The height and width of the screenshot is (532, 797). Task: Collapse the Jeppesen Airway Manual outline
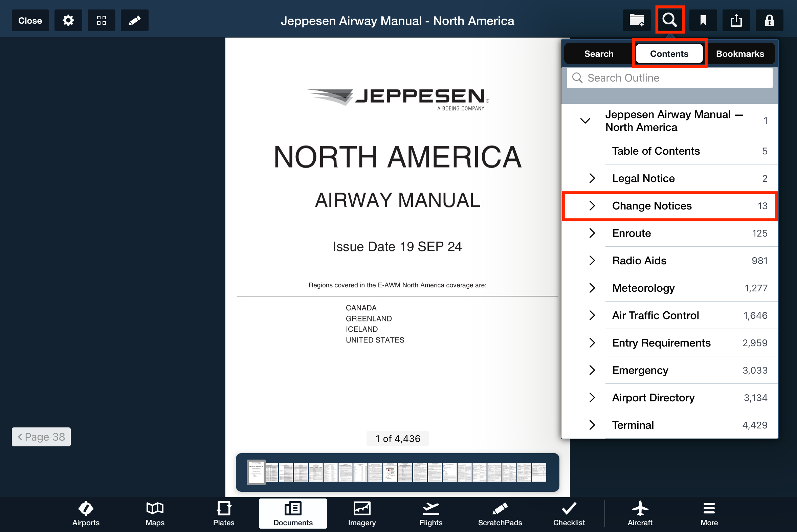tap(585, 121)
